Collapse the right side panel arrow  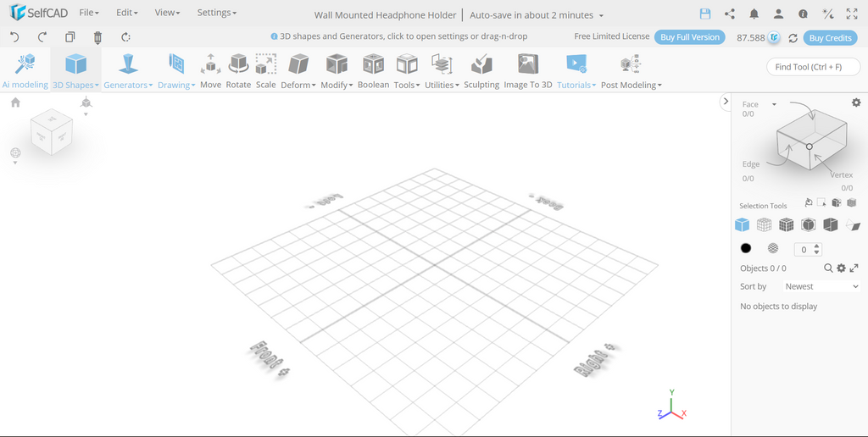click(726, 102)
